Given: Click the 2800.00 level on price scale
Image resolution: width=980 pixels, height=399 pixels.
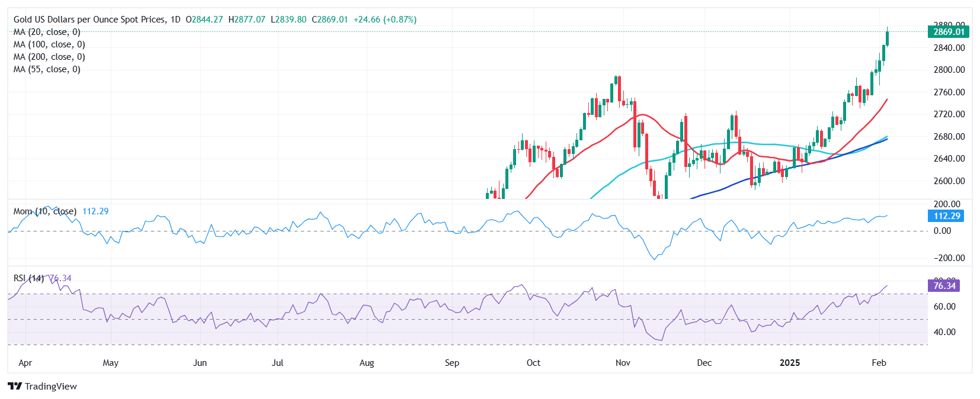Looking at the screenshot, I should tap(949, 70).
